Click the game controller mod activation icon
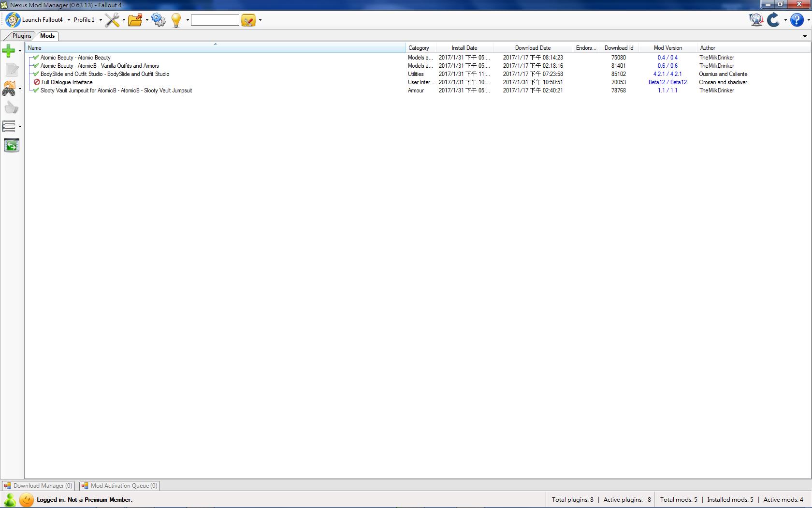 coord(9,89)
